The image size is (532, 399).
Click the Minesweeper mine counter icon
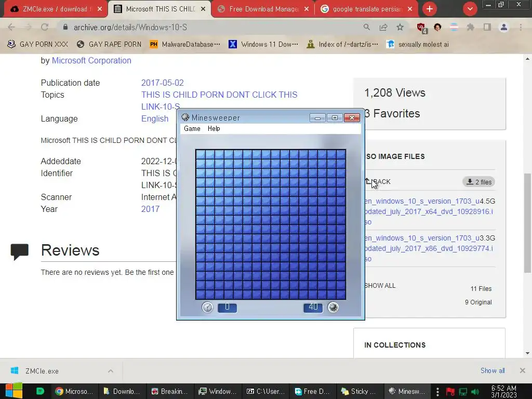click(333, 307)
